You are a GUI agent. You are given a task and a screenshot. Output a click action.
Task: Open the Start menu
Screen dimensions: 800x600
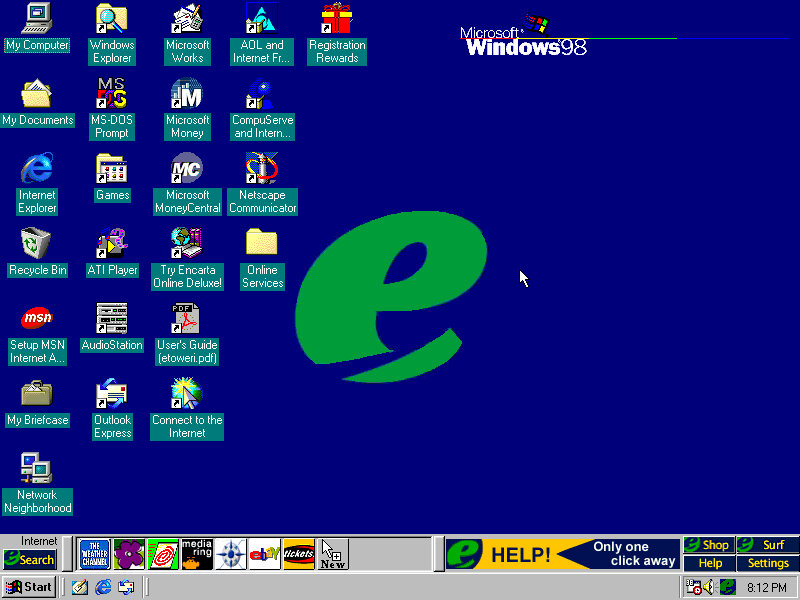tap(28, 587)
